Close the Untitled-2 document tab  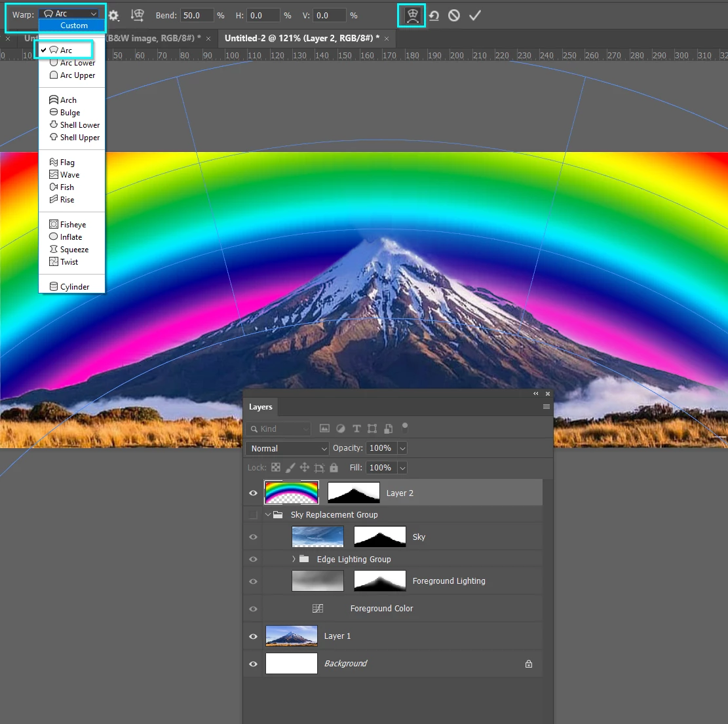[x=387, y=39]
